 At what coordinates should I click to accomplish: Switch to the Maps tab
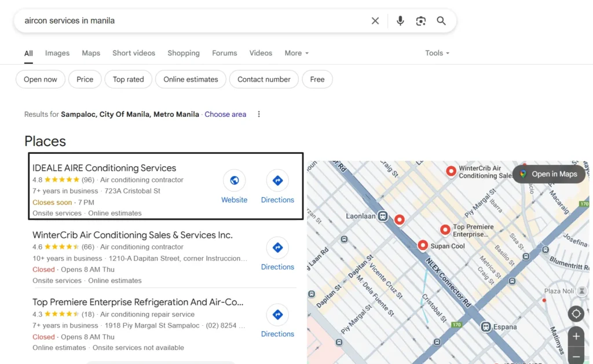pyautogui.click(x=91, y=53)
